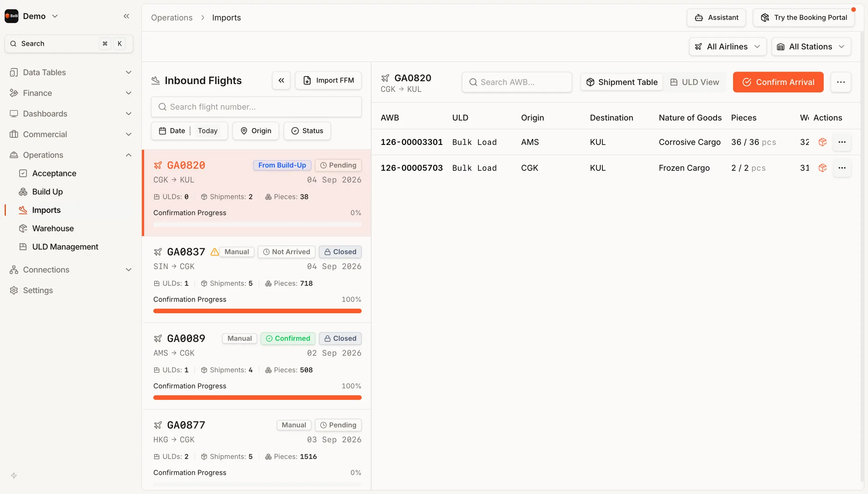
Task: Click the Not Arrived badge on GA0837
Action: [x=286, y=252]
